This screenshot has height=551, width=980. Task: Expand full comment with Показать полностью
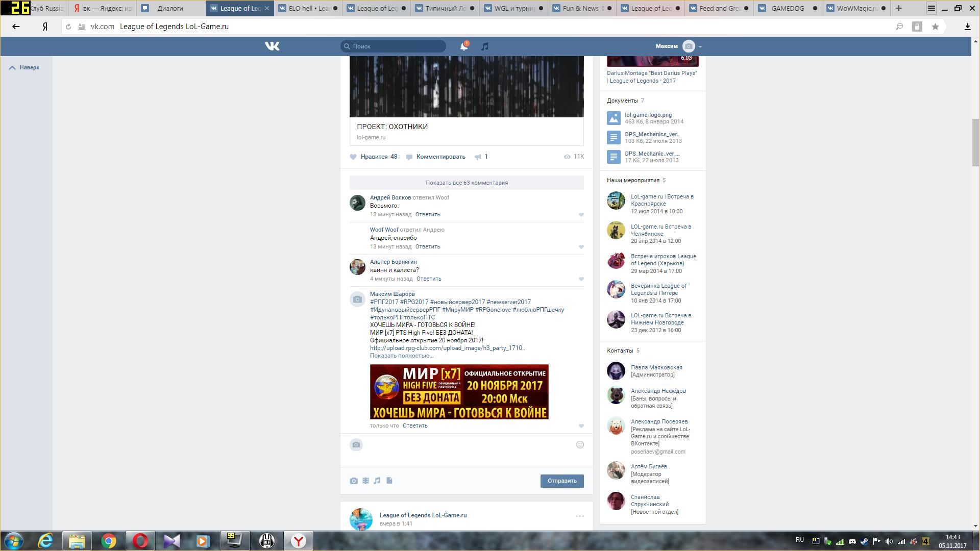(401, 356)
